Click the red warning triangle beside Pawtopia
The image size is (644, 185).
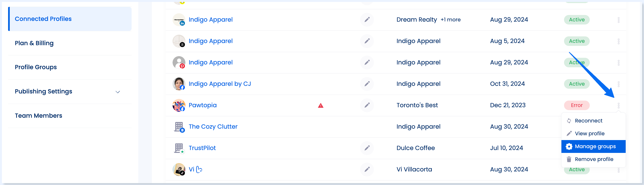coord(321,106)
